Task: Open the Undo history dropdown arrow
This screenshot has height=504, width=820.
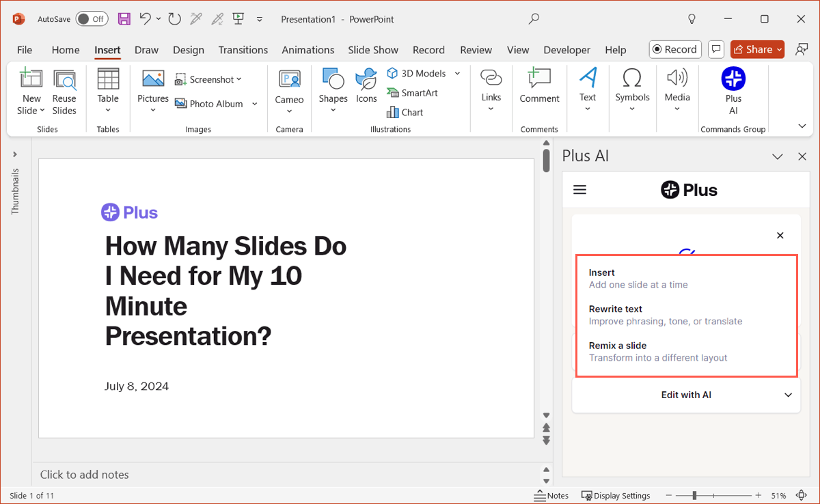Action: click(159, 19)
